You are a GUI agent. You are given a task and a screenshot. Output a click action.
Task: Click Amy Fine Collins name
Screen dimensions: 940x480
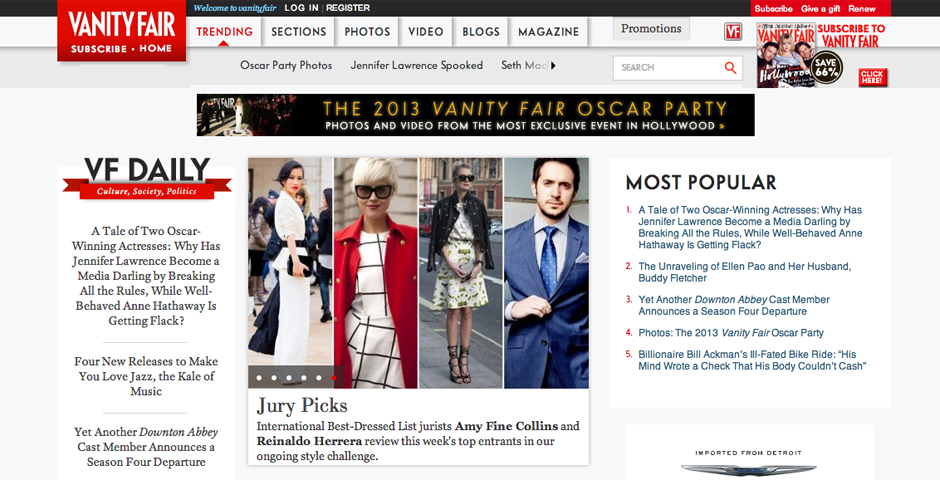[x=507, y=426]
